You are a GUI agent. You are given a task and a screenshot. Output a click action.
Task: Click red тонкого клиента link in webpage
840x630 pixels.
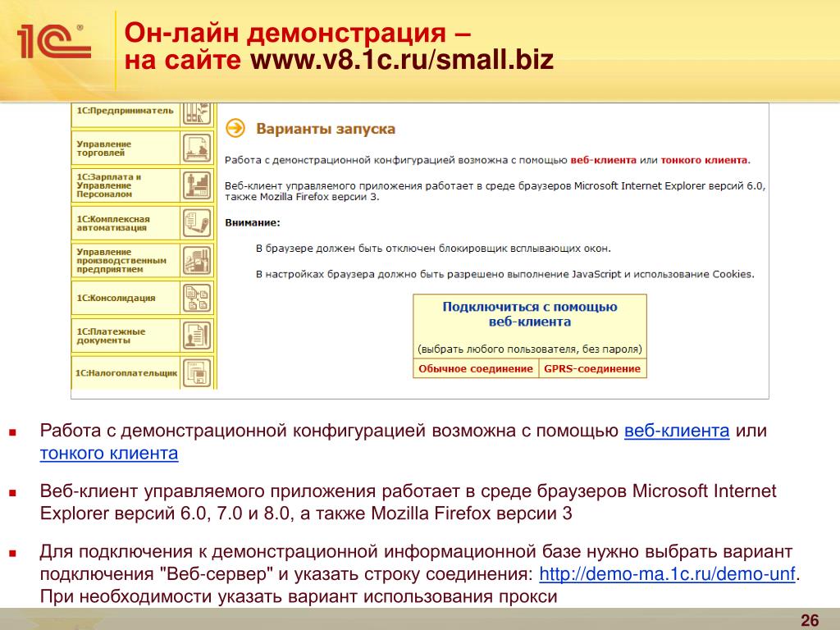tap(704, 160)
